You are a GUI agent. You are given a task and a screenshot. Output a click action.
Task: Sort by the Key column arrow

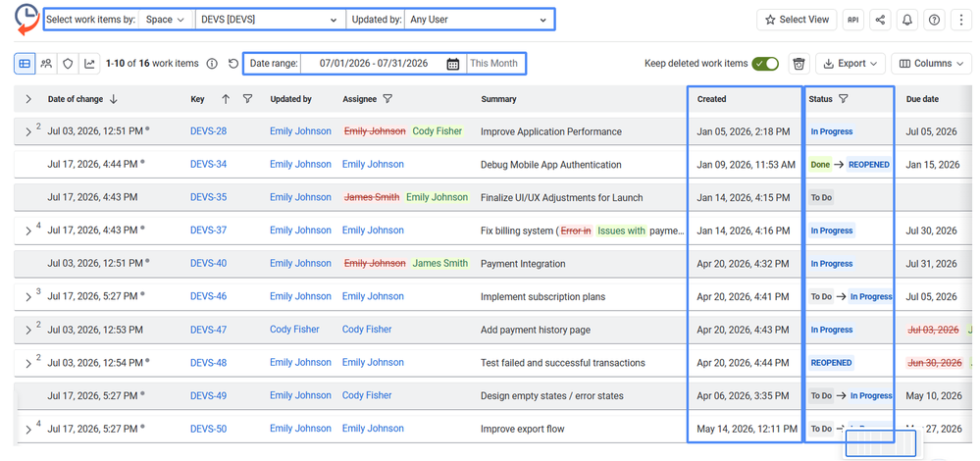point(227,99)
